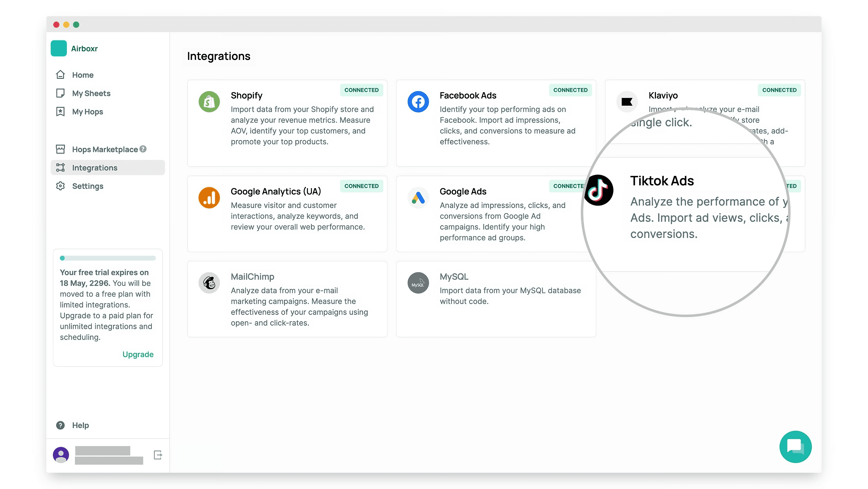Click the free trial progress bar
This screenshot has width=868, height=489.
108,258
